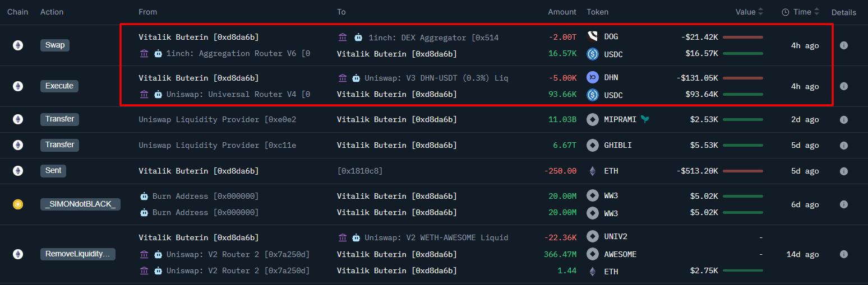Click the info icon on the RemoveLiquidity row
868x285 pixels.
tap(843, 254)
